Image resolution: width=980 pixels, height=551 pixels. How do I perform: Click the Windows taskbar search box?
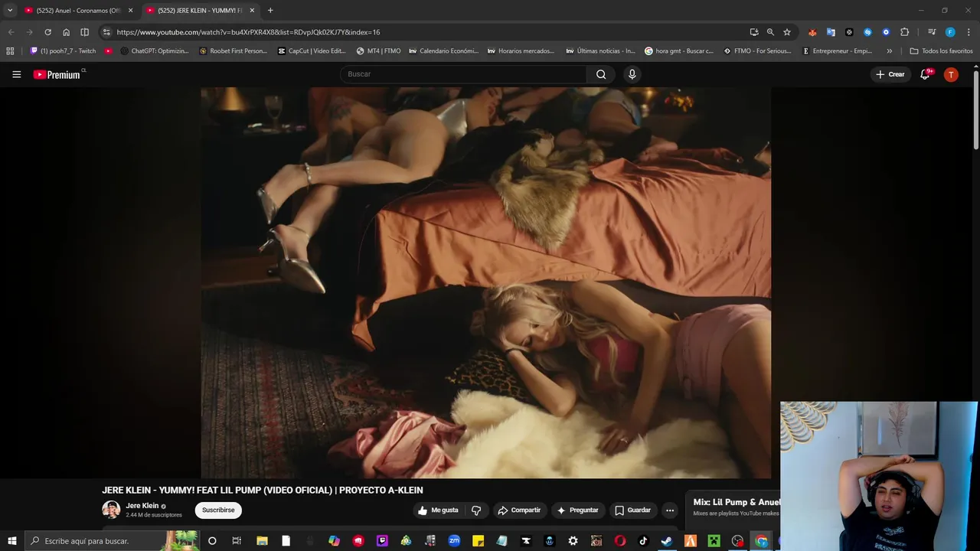(111, 541)
